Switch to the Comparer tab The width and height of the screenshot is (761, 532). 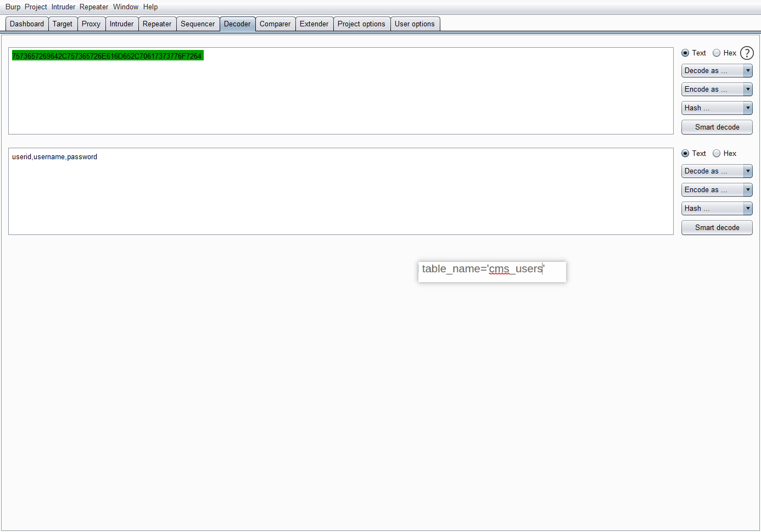pyautogui.click(x=275, y=24)
